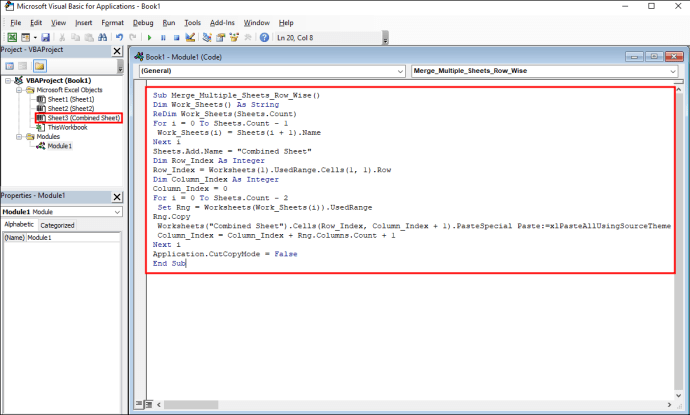Click the View Microsoft Excel icon

(12, 38)
